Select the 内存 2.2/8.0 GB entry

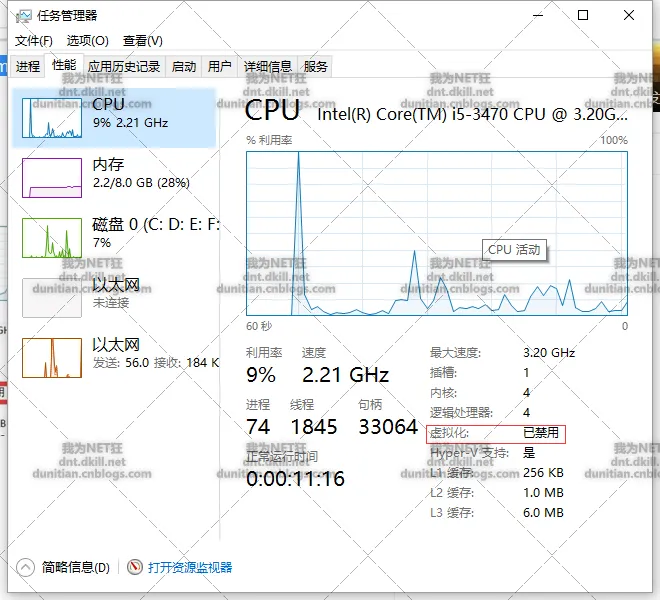point(114,178)
